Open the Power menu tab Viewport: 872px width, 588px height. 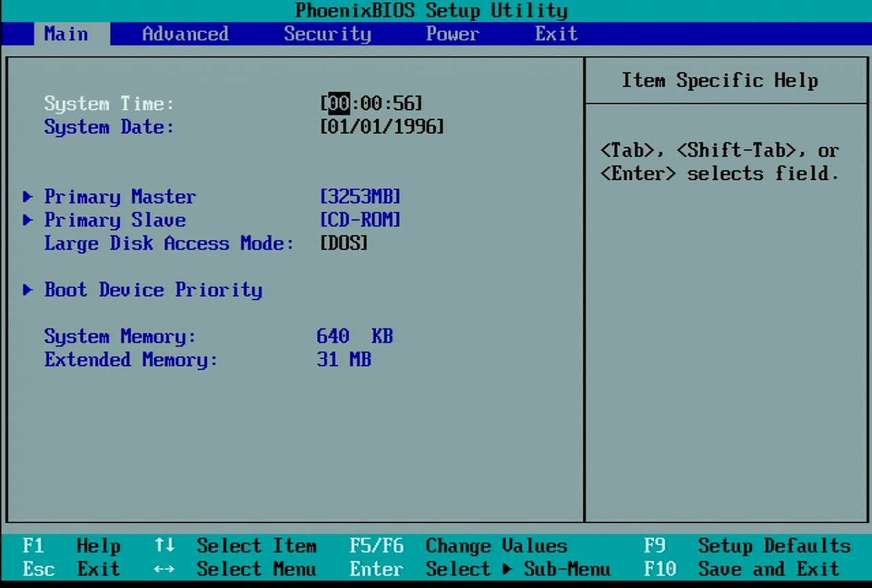tap(453, 34)
